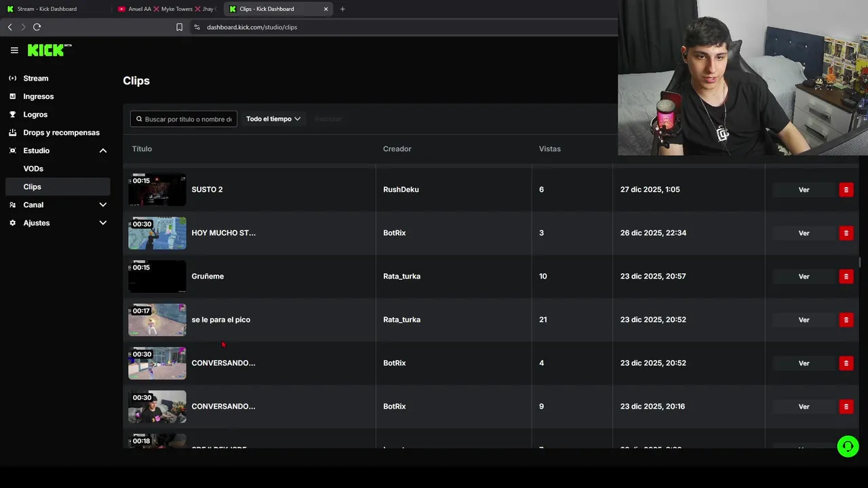Screen dimensions: 868x488
Task: Click the se le para el pico title
Action: pyautogui.click(x=220, y=320)
